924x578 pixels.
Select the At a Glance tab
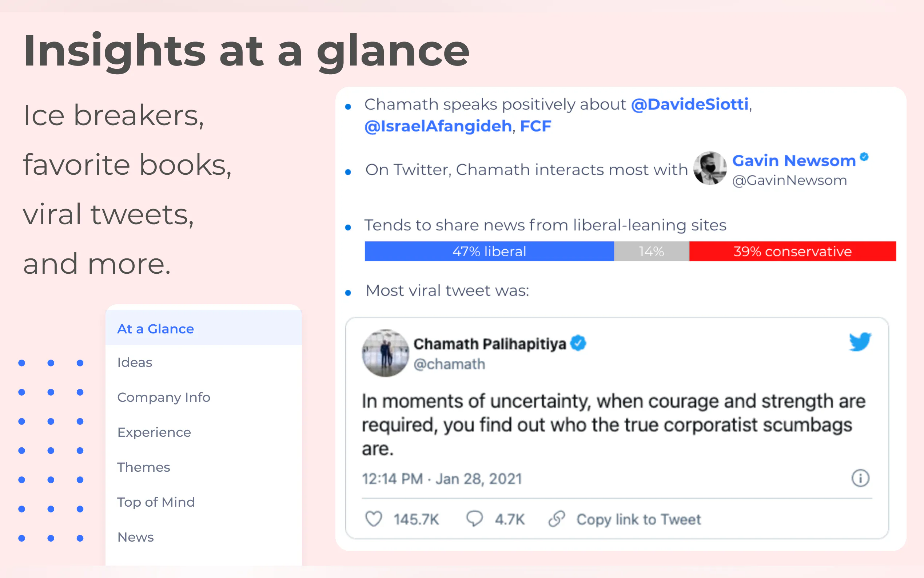(155, 329)
